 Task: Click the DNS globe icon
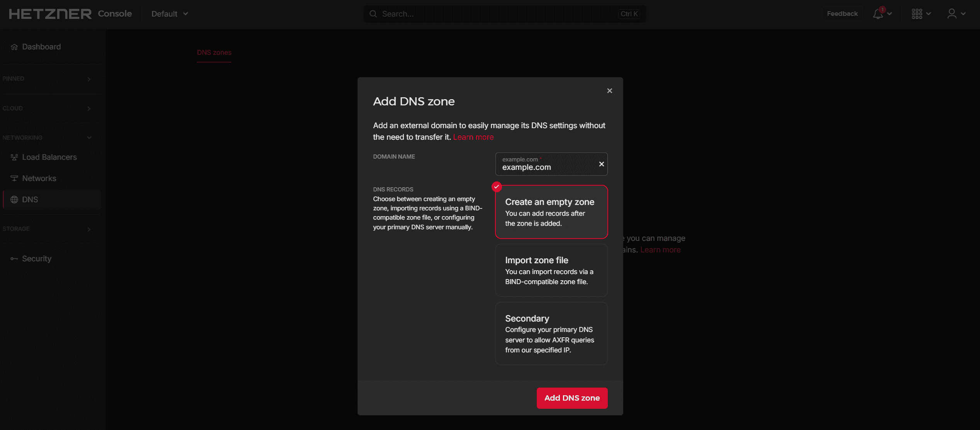click(x=14, y=200)
